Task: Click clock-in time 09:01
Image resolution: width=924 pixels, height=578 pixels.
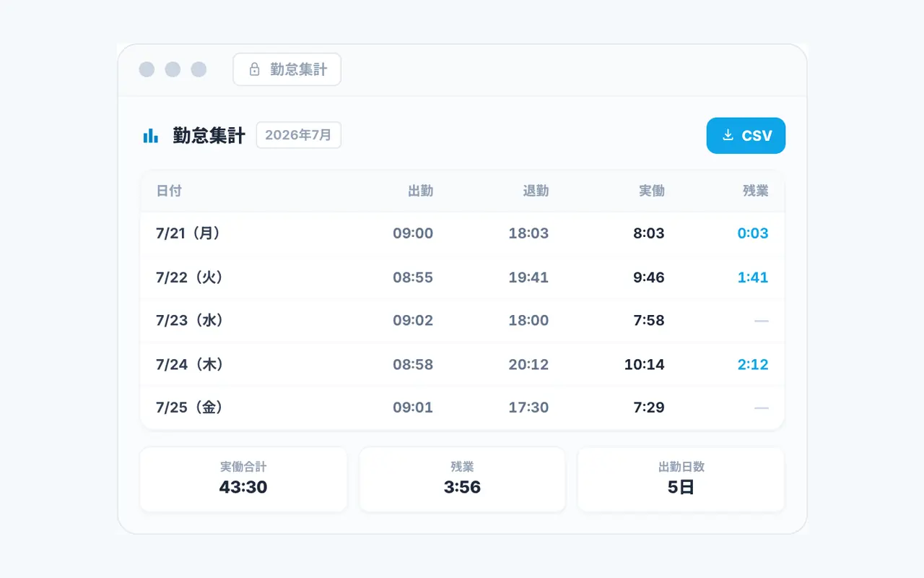Action: tap(413, 407)
